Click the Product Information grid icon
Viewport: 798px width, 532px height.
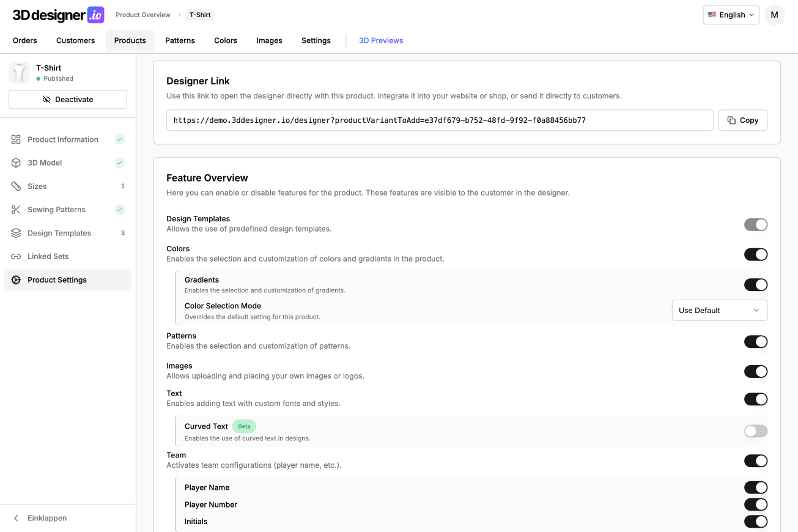coord(16,139)
